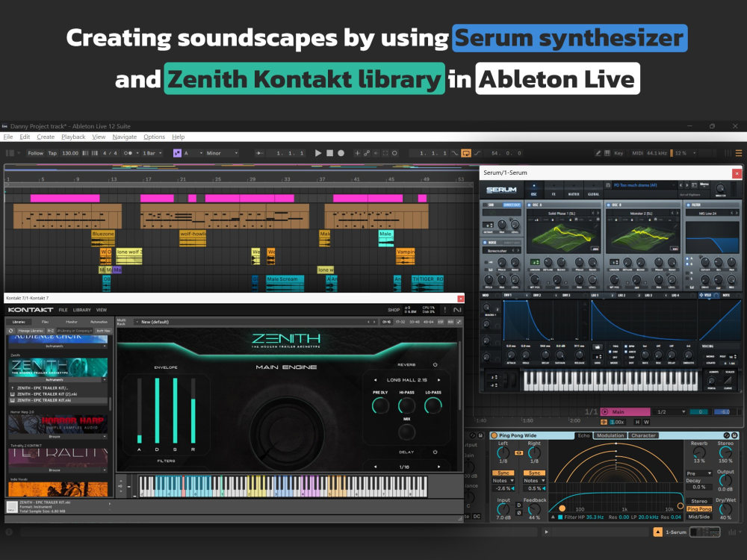The height and width of the screenshot is (560, 747).
Task: Switch to Ping Pong Wide Character tab
Action: [643, 435]
